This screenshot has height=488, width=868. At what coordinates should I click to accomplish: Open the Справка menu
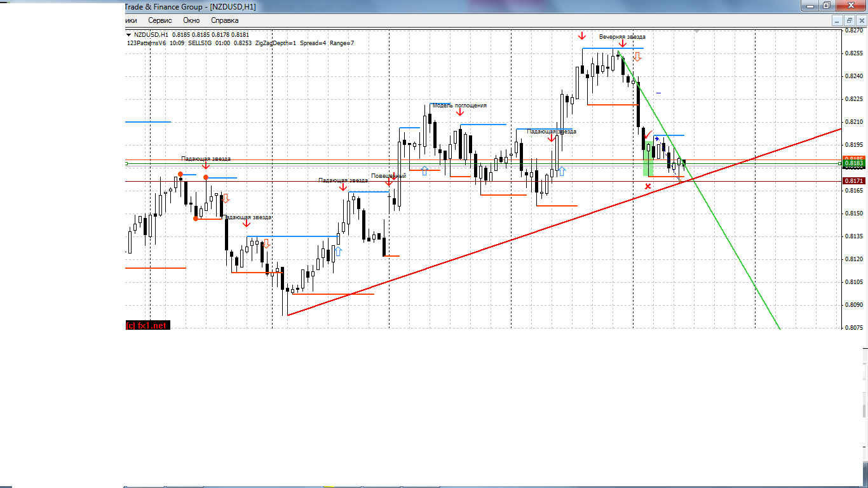coord(225,20)
